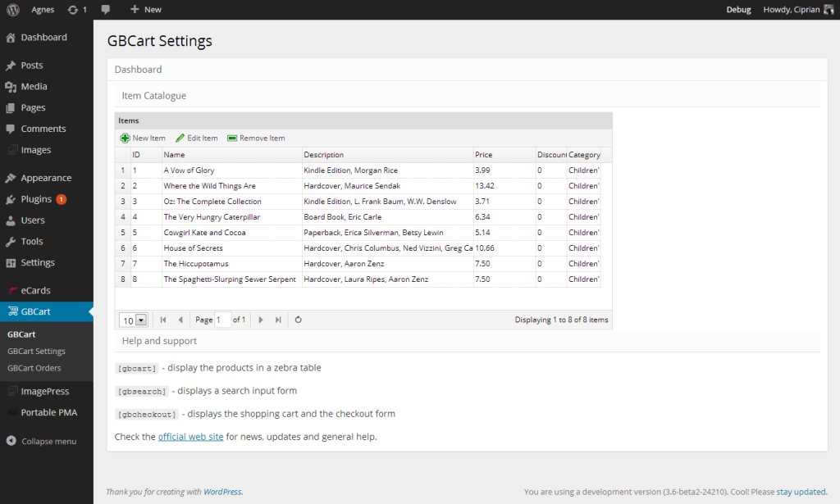Click the stay updated link

[x=801, y=492]
